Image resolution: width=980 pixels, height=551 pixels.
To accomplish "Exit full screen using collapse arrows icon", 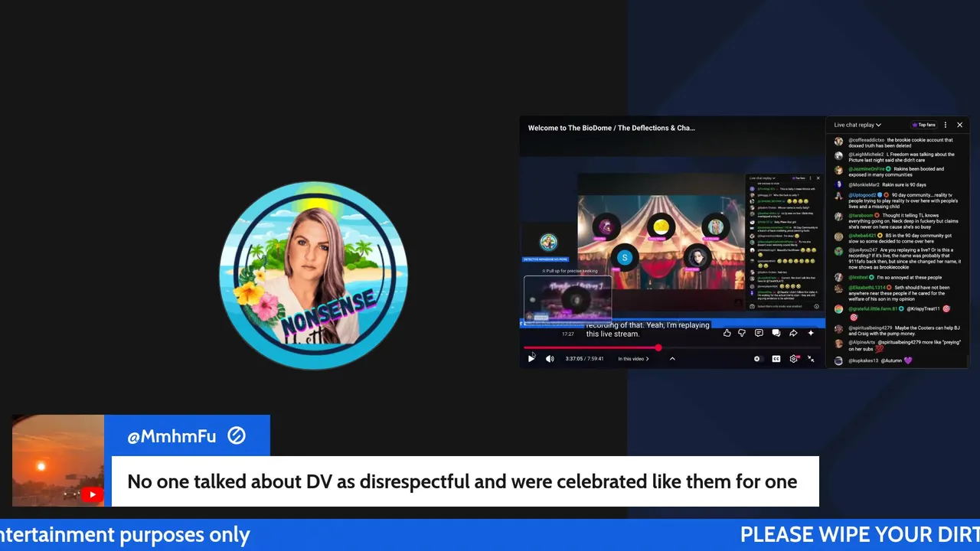I will click(811, 358).
